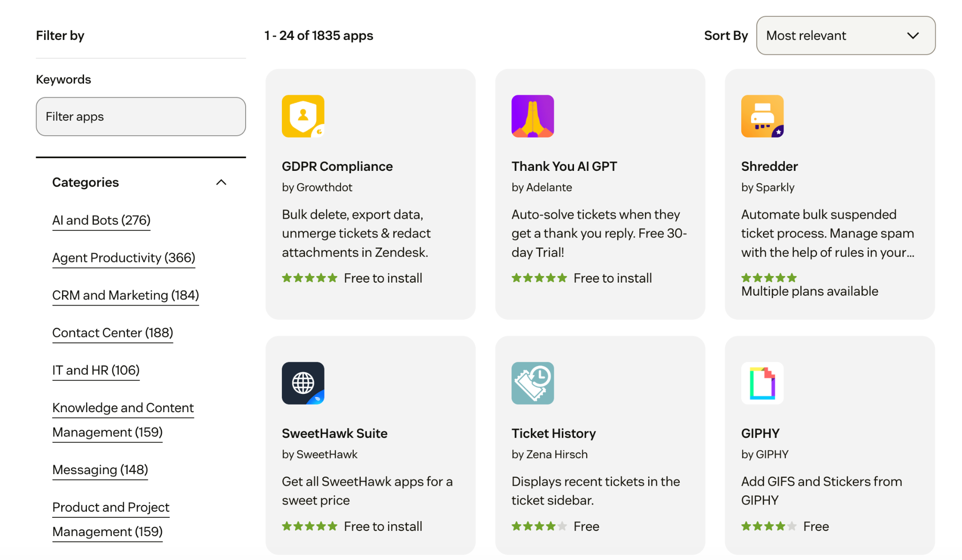Screen dimensions: 962x560
Task: Click the Shredder star rating
Action: [769, 277]
